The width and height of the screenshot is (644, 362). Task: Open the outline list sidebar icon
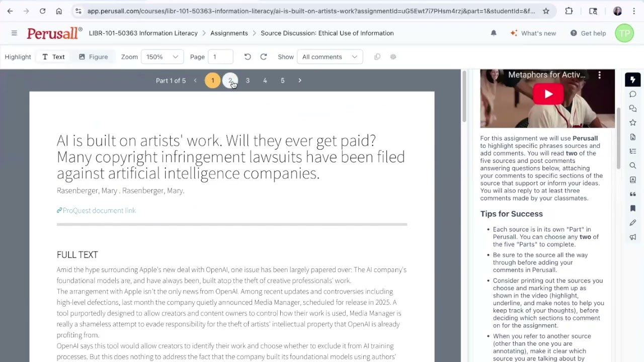pos(633,151)
